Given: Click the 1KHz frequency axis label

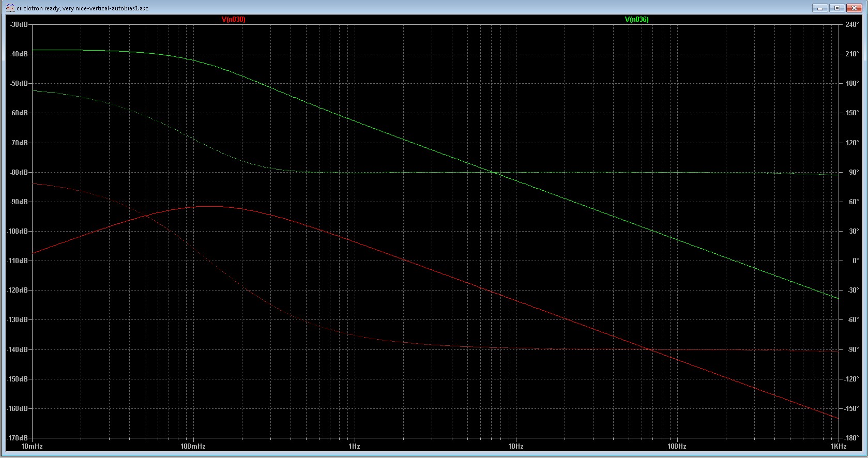Looking at the screenshot, I should tap(838, 446).
